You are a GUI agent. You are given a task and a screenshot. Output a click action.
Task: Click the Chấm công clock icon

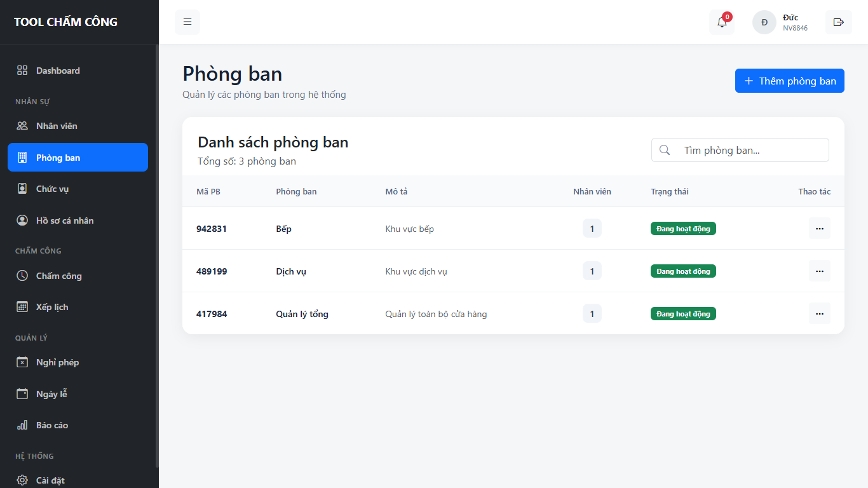pyautogui.click(x=22, y=276)
